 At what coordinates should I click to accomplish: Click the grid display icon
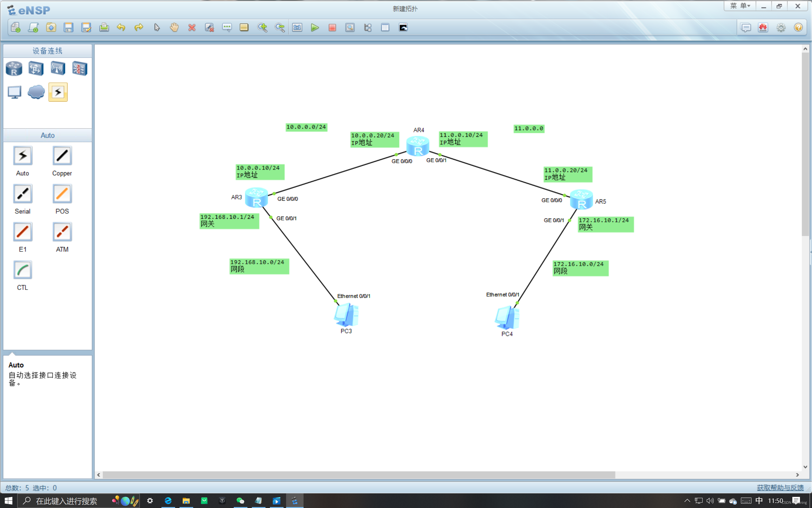(385, 28)
